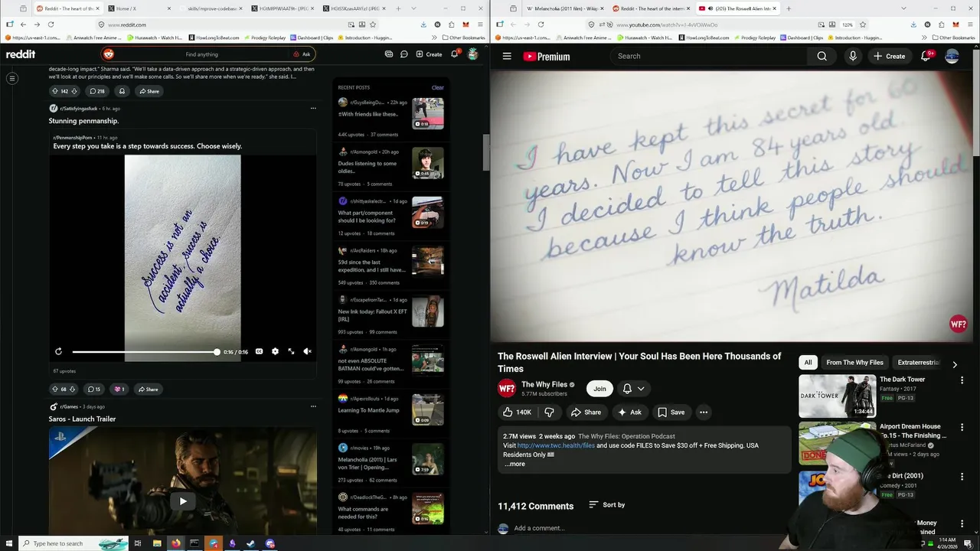The height and width of the screenshot is (551, 980).
Task: Open Reddit notifications bell
Action: pos(454,54)
